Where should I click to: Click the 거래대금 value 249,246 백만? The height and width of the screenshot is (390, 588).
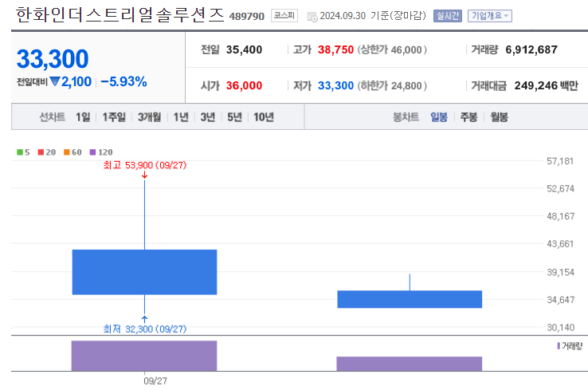pos(546,85)
